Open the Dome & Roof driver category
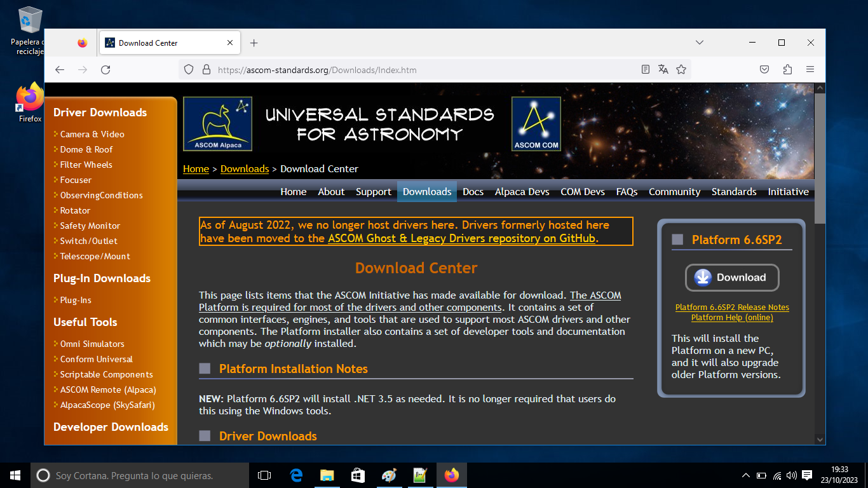Screen dimensions: 868x488 point(86,149)
